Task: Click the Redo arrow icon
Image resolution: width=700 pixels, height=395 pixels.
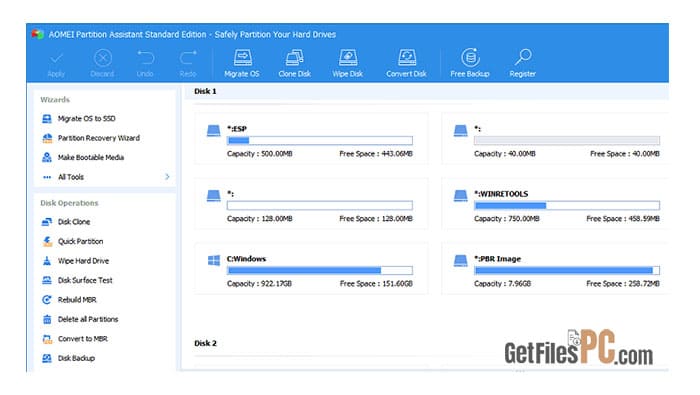Action: point(188,58)
